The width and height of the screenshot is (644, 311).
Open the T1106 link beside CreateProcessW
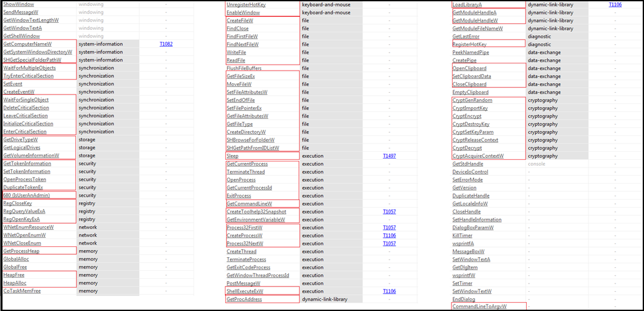click(389, 236)
